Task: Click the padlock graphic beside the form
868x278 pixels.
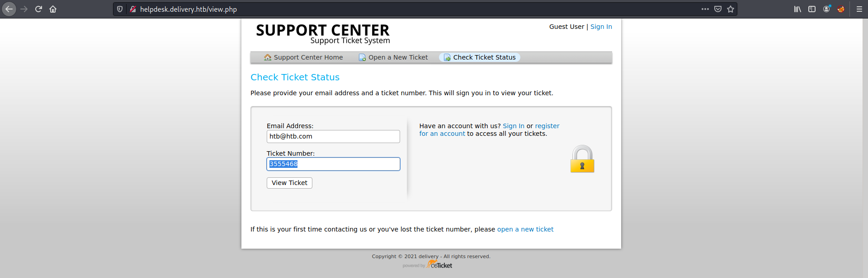Action: tap(582, 158)
